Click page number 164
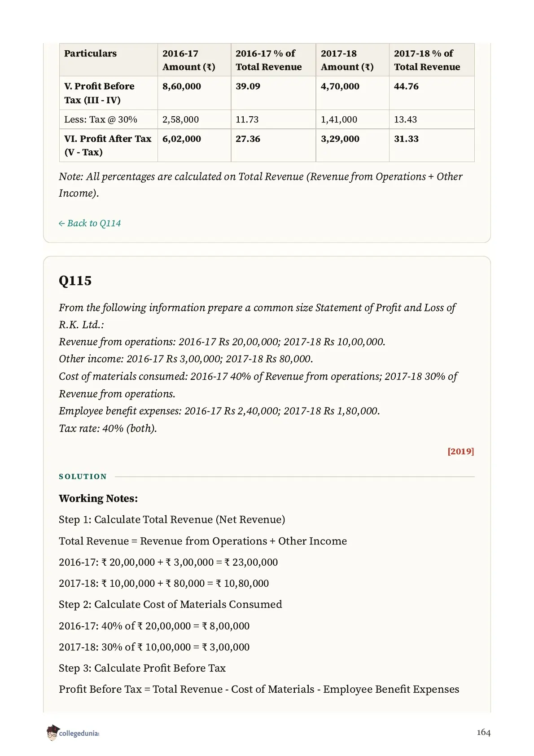The width and height of the screenshot is (534, 756). point(484,732)
